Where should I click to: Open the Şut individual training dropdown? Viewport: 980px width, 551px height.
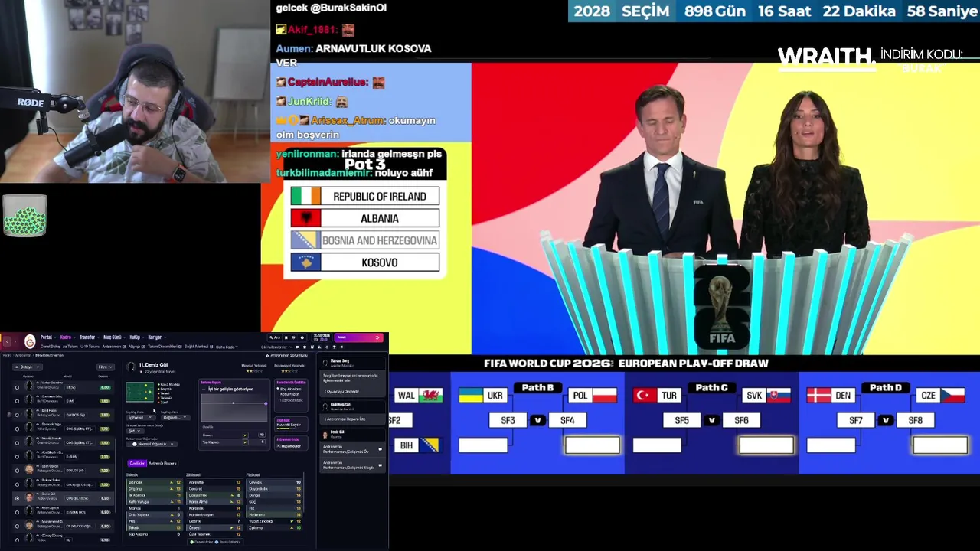pos(135,431)
